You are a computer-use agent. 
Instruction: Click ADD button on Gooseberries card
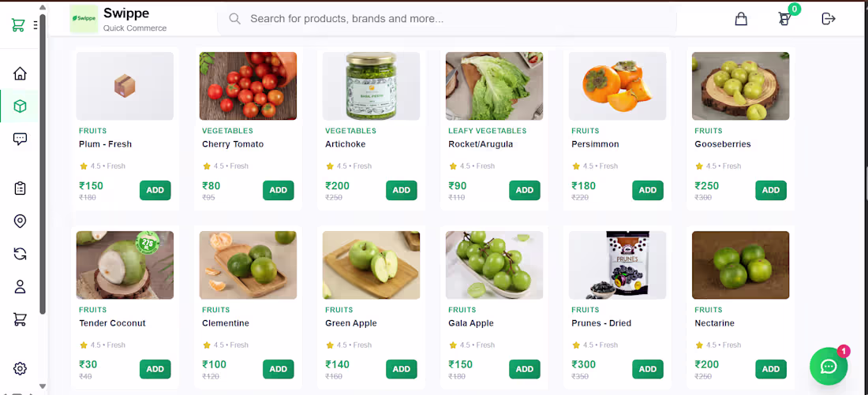[x=770, y=190]
